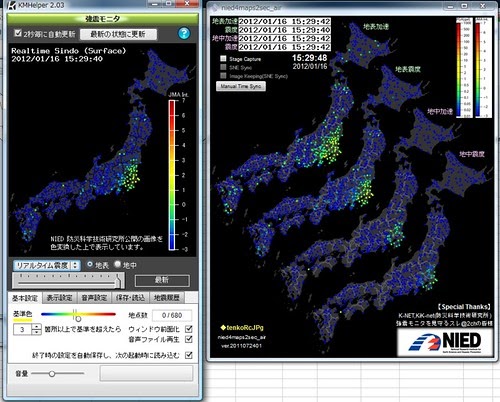
Task: Increase threshold count with stepper up arrow
Action: (36, 327)
